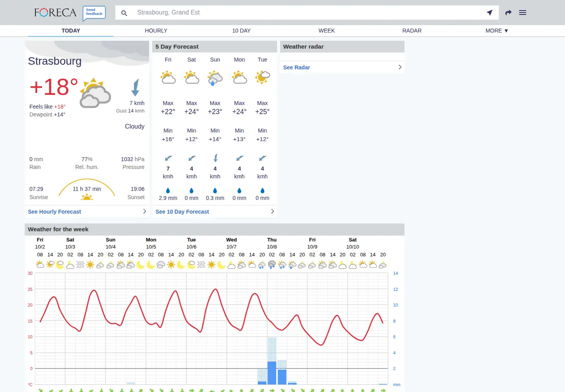
Task: Switch to the HOURLY tab
Action: pyautogui.click(x=156, y=31)
